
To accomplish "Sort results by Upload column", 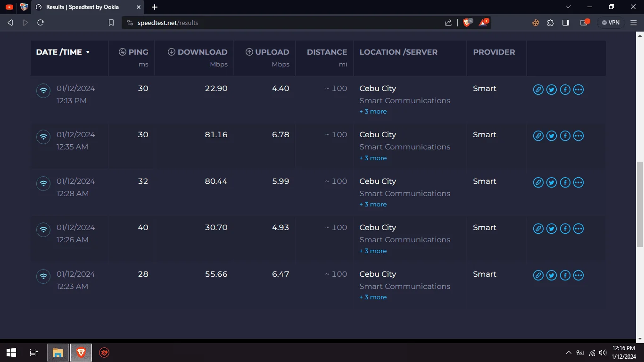I will pyautogui.click(x=267, y=52).
